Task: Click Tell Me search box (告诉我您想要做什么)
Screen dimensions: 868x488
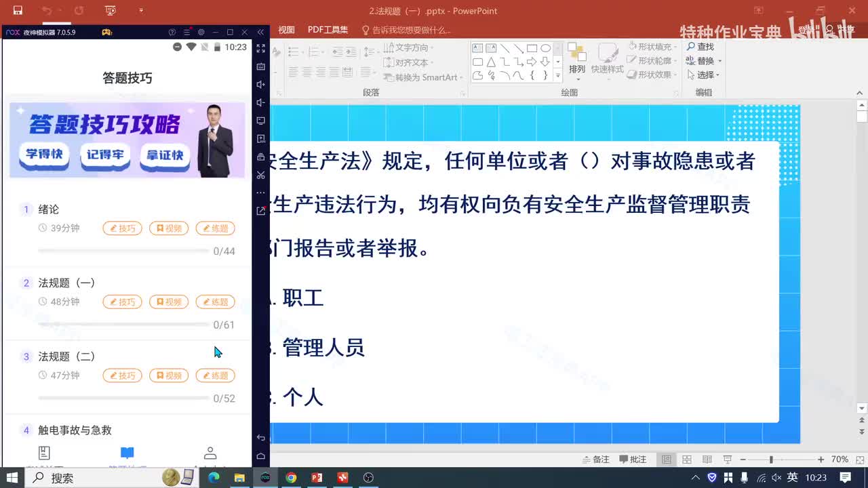Action: (x=407, y=30)
